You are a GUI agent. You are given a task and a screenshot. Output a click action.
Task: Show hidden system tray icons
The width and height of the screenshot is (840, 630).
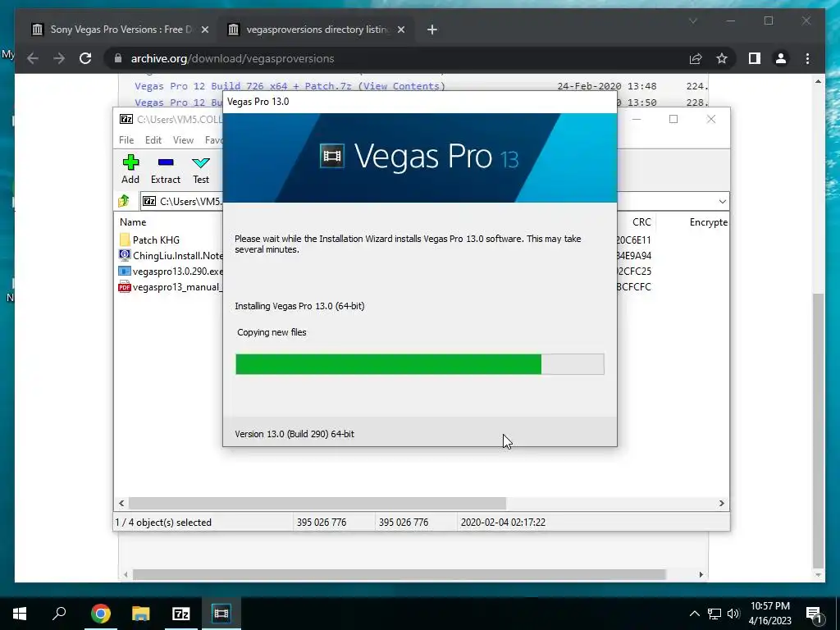[694, 614]
